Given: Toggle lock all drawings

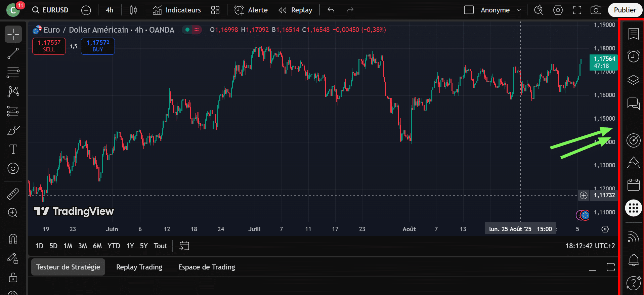Looking at the screenshot, I should (13, 278).
